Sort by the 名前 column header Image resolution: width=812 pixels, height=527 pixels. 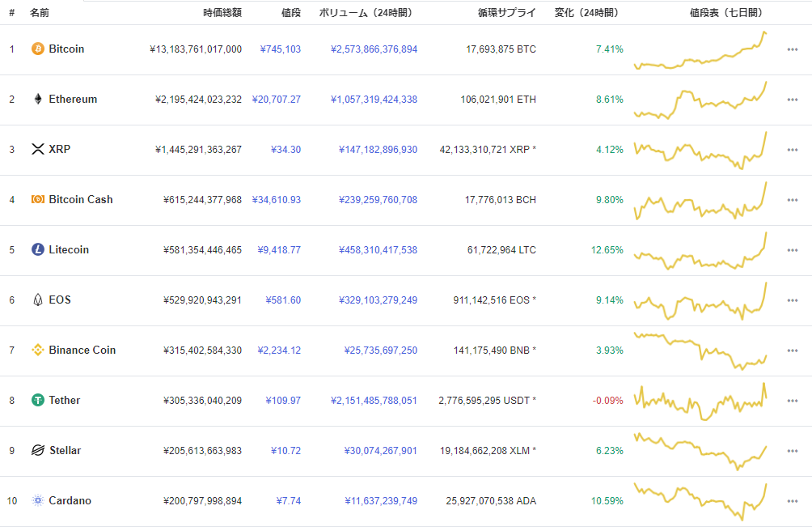click(x=40, y=13)
